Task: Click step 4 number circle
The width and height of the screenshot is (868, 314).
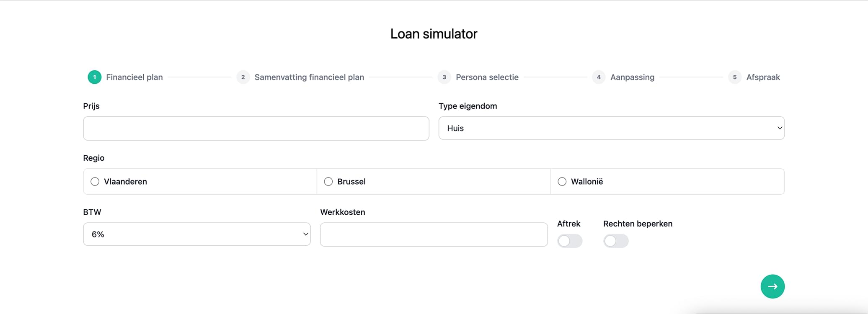Action: 599,77
